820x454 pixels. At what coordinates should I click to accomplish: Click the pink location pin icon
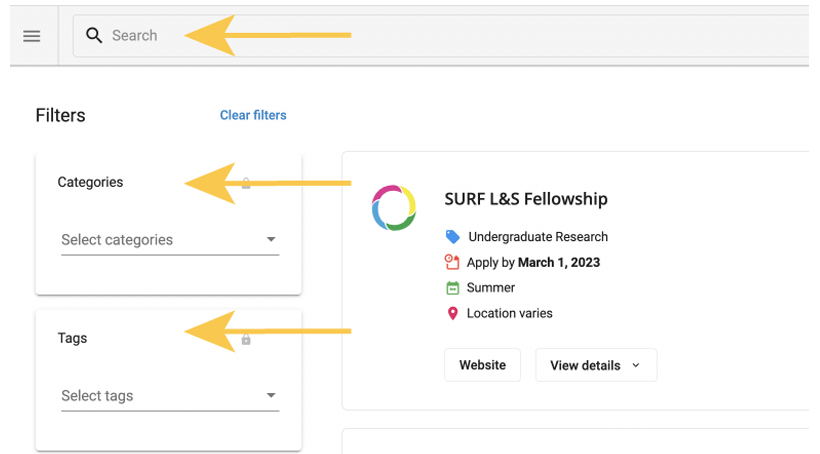point(453,313)
